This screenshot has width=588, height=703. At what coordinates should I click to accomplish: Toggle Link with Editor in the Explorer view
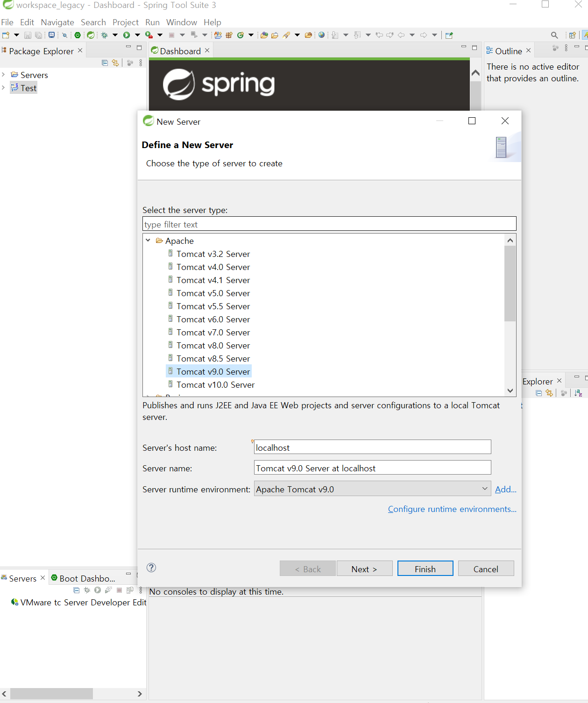549,393
